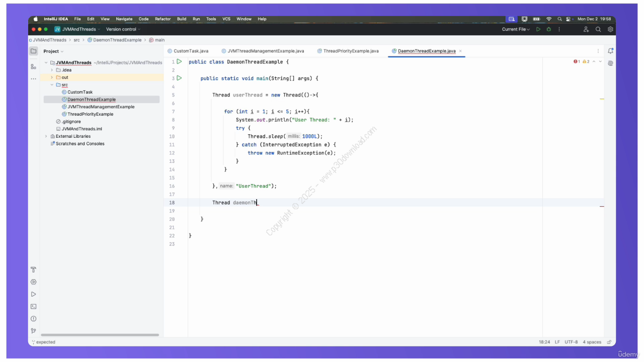Select .gitignore file in project tree

(x=71, y=122)
